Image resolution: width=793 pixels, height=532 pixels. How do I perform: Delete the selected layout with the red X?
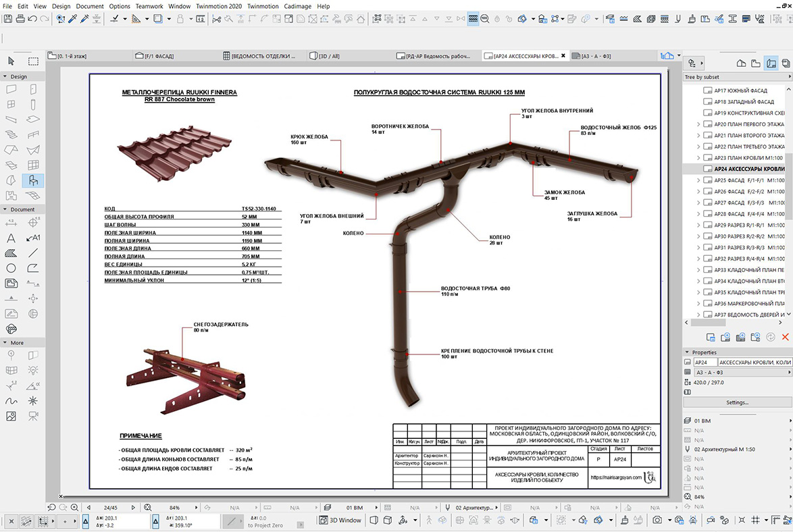click(x=785, y=338)
